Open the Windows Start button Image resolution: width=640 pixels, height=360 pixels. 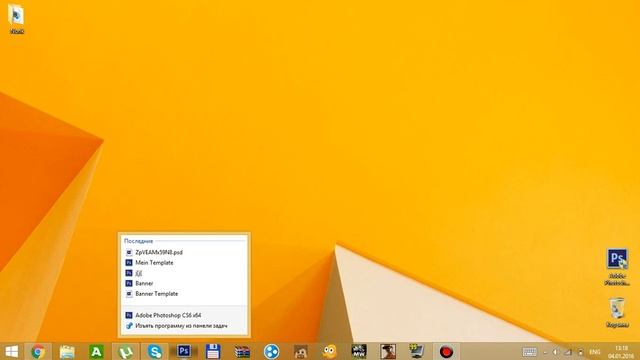coord(11,351)
